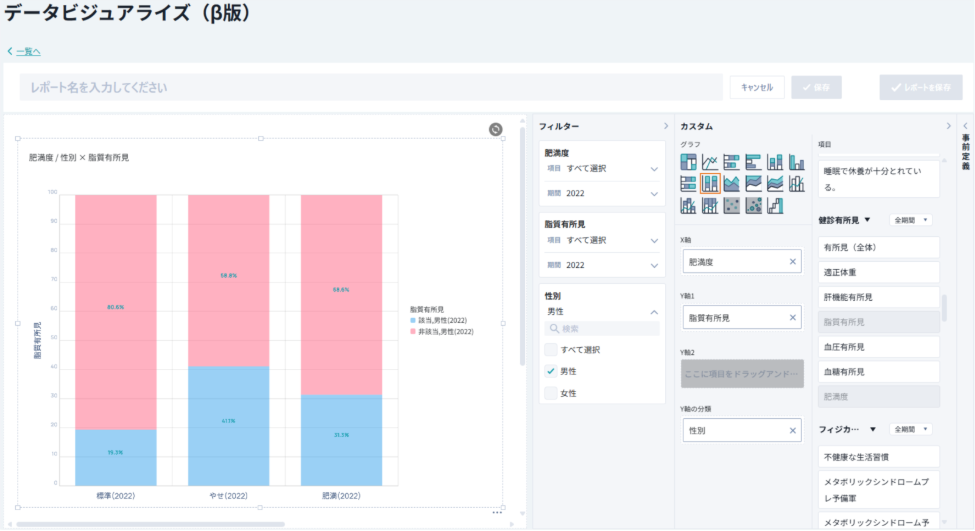Viewport: 975px width, 531px height.
Task: Open the 肥満度 期間 2022 dropdown
Action: [x=602, y=193]
